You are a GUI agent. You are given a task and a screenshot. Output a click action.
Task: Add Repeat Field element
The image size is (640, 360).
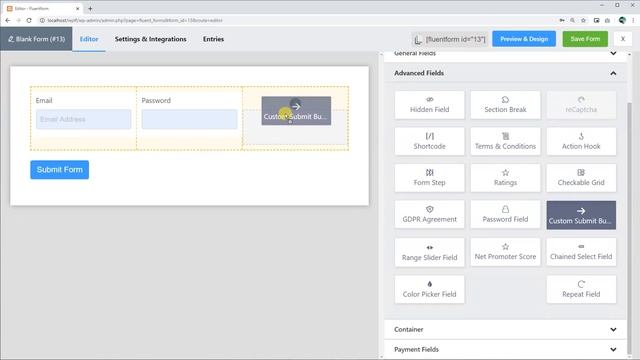(x=581, y=289)
